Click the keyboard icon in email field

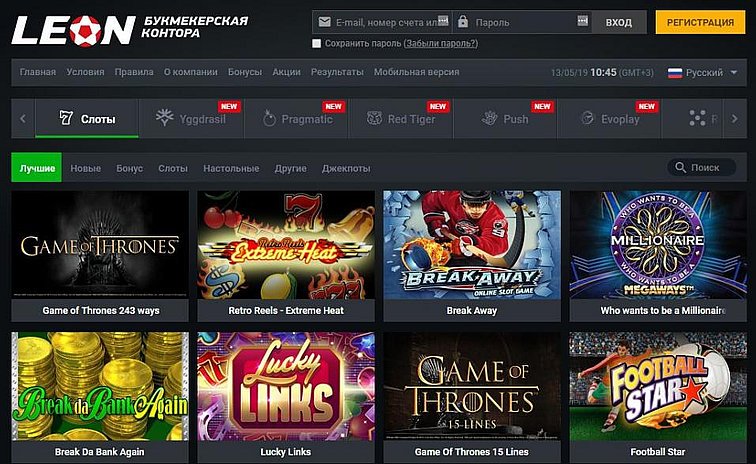[443, 20]
